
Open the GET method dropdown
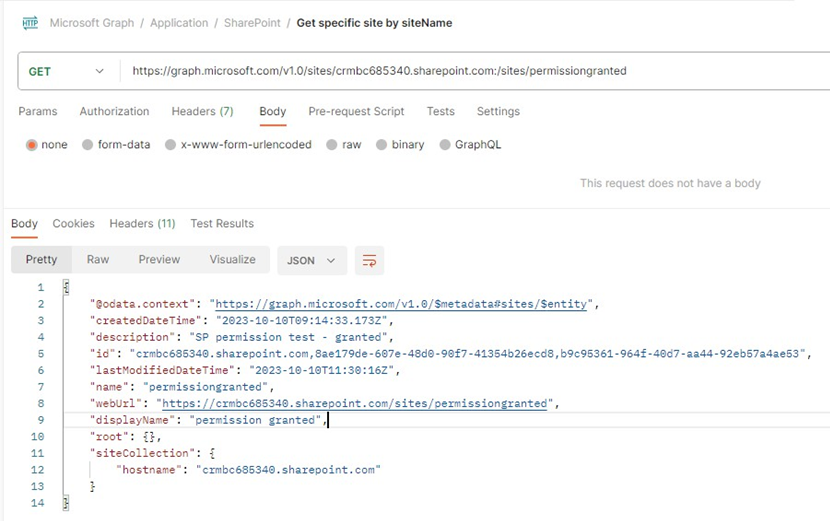[66, 71]
